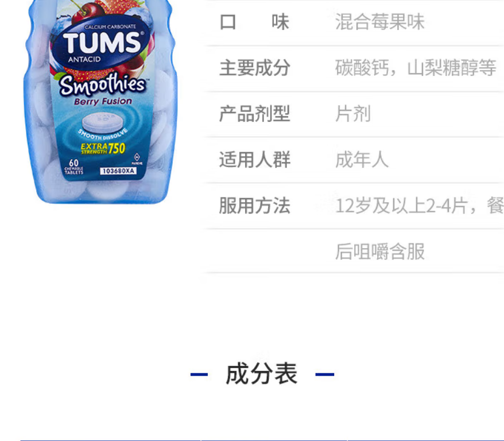This screenshot has width=504, height=441.
Task: Click the 服用方法 row label
Action: [x=254, y=206]
